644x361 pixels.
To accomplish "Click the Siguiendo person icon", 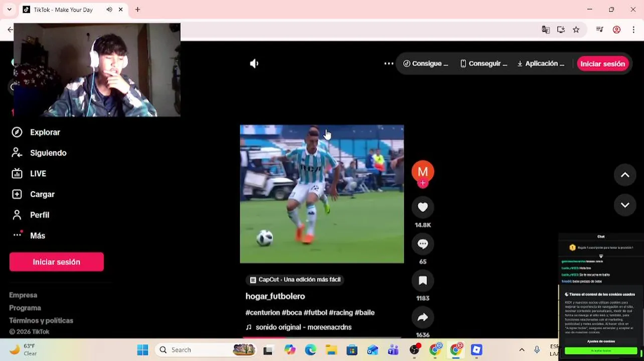I will [x=17, y=153].
